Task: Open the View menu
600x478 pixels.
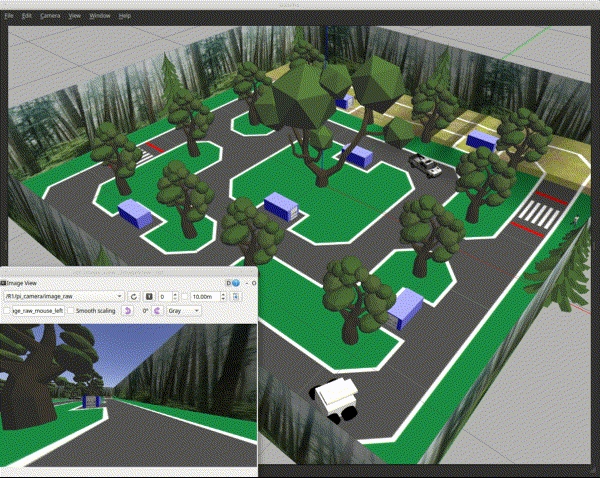Action: tap(74, 17)
